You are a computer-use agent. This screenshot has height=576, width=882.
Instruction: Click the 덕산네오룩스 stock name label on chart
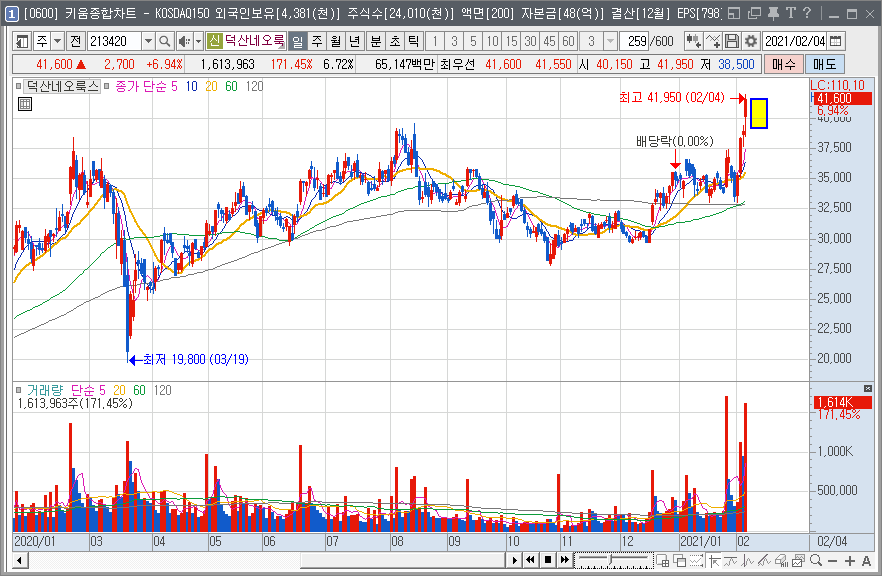point(62,86)
